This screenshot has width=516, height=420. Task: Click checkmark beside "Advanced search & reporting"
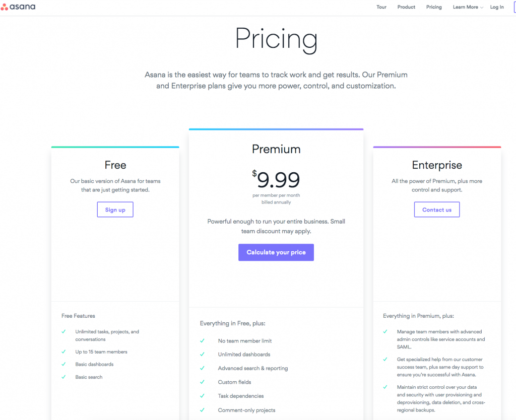click(x=202, y=368)
